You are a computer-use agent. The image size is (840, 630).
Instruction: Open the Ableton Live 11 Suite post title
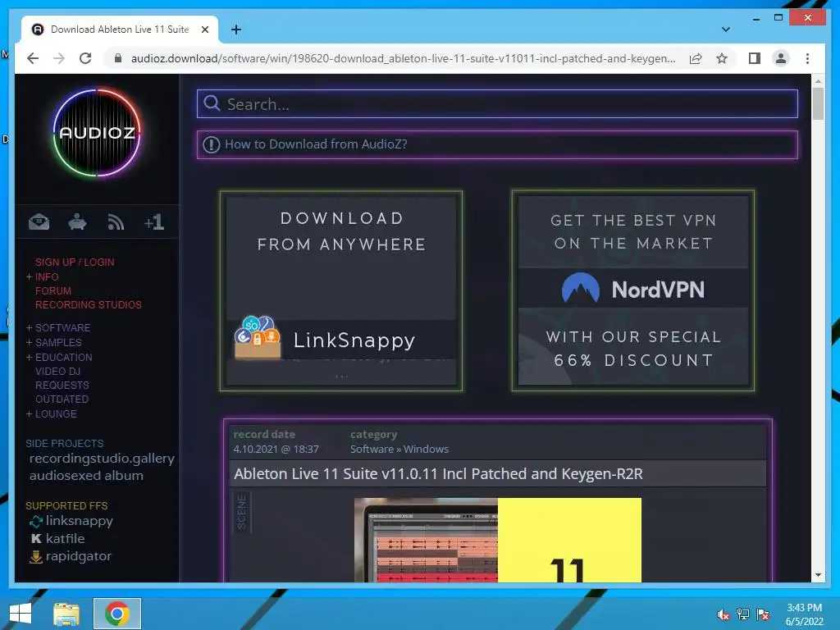click(x=438, y=473)
